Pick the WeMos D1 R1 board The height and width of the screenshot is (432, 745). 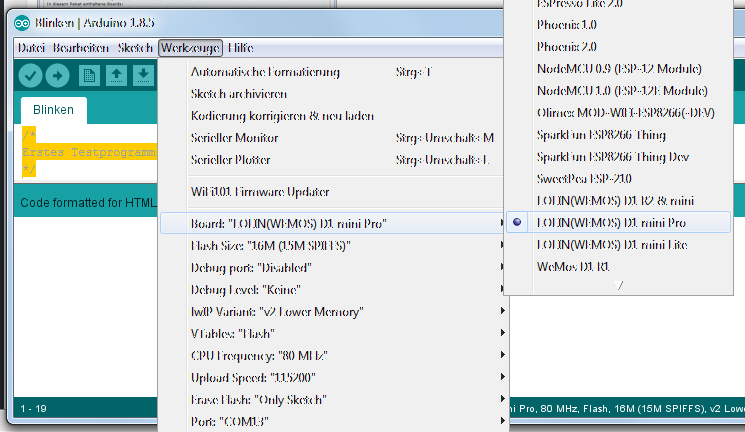pyautogui.click(x=573, y=266)
